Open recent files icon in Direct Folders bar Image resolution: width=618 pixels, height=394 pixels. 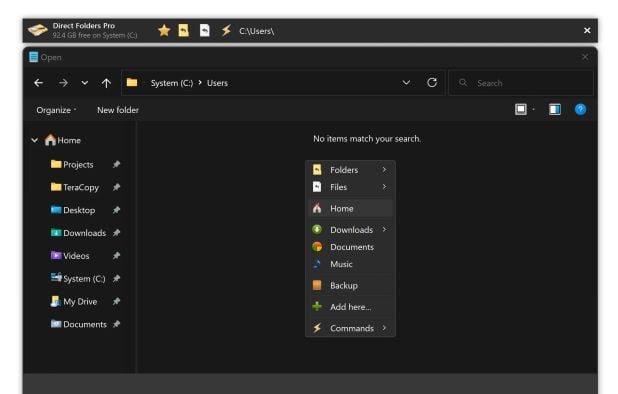click(x=205, y=30)
